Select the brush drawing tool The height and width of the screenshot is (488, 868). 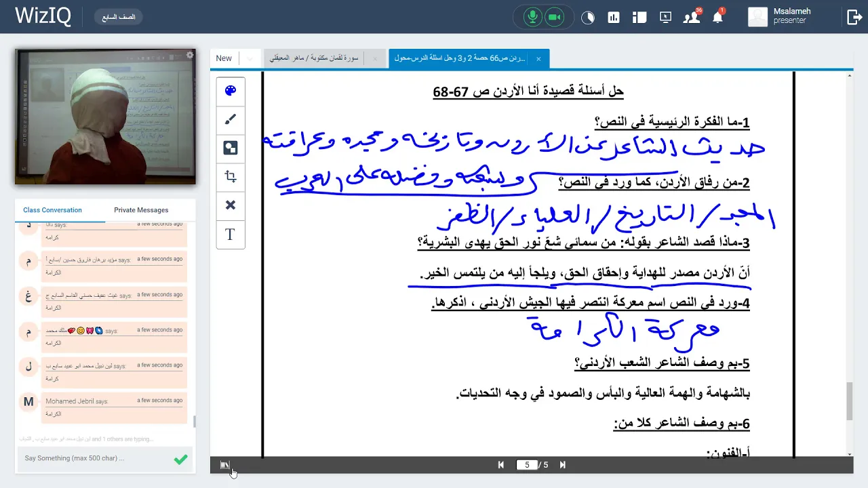pyautogui.click(x=231, y=119)
